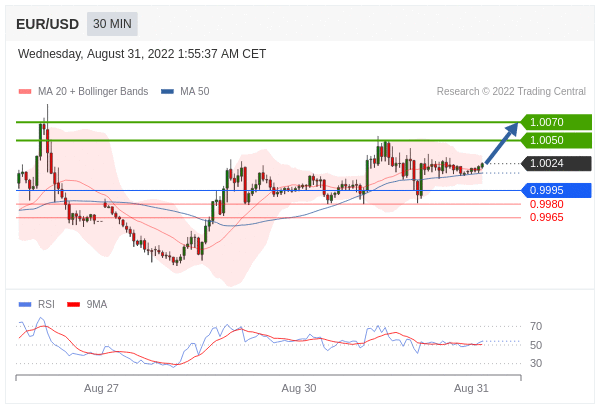Click the Aug 27 date axis label
This screenshot has height=411, width=597.
coord(101,388)
